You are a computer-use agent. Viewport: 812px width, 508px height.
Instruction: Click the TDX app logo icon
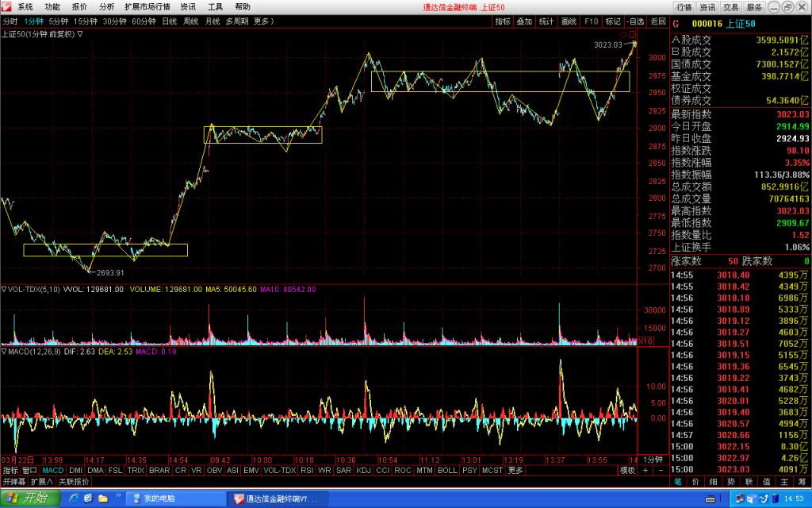coord(6,6)
